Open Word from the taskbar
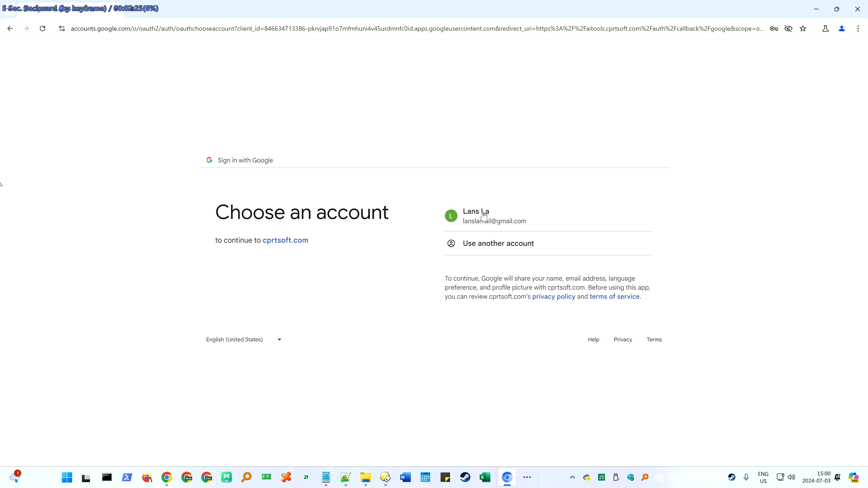 click(405, 477)
